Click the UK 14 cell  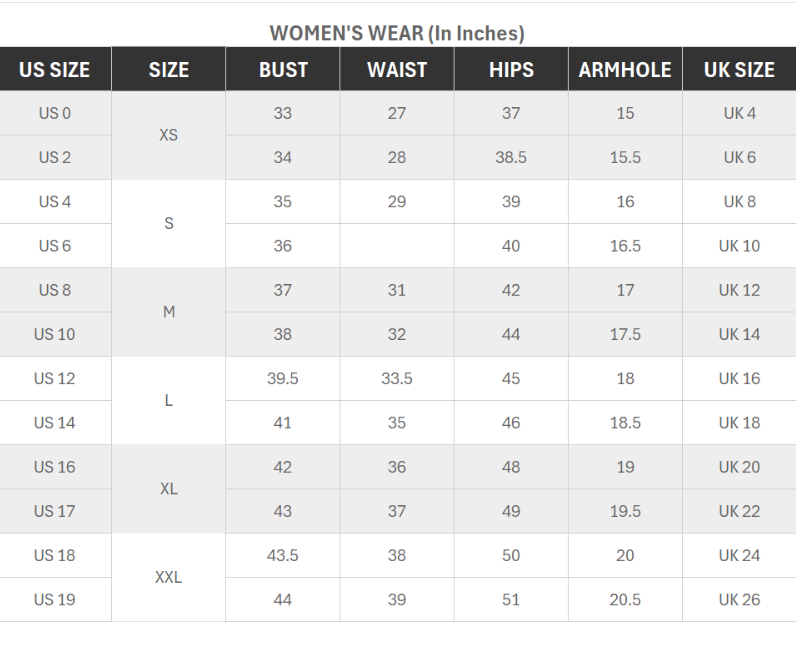tap(739, 335)
